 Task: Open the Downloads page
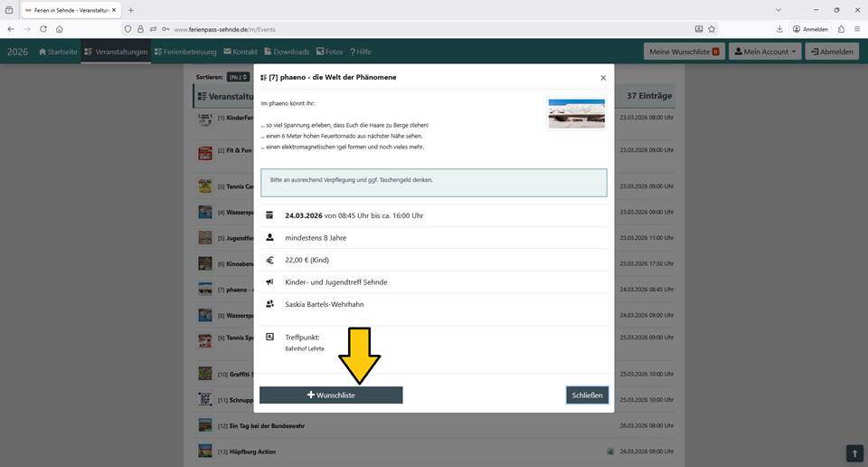click(x=287, y=52)
